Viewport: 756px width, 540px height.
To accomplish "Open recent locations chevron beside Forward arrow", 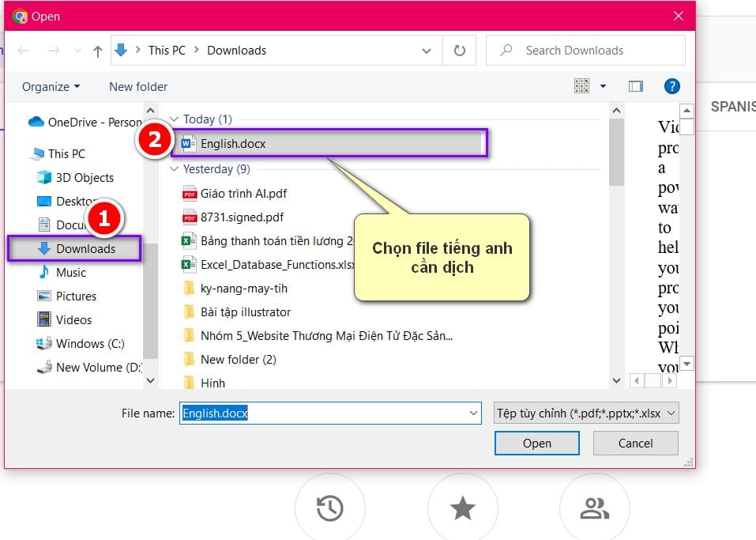I will coord(77,51).
